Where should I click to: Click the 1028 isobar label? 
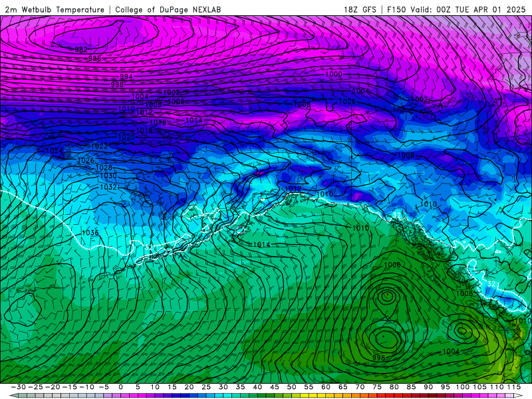click(x=104, y=168)
